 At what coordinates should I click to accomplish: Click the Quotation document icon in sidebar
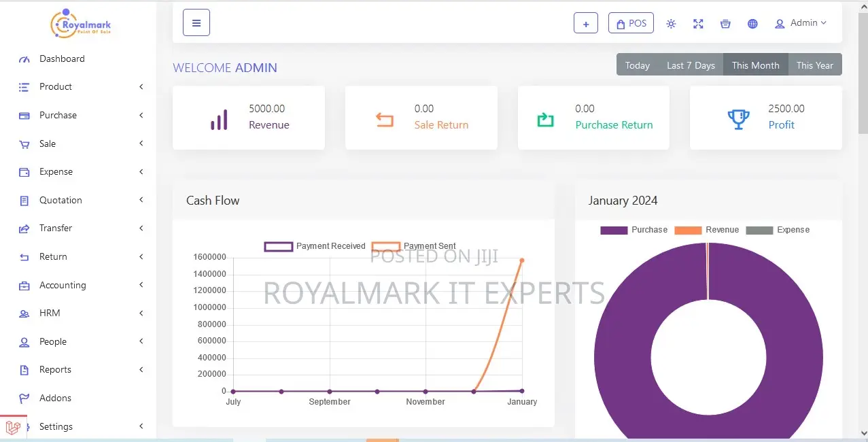pyautogui.click(x=24, y=201)
